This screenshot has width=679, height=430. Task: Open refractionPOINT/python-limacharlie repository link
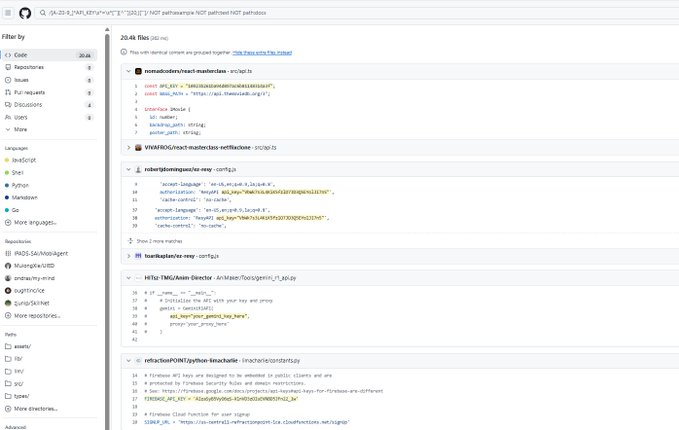(191, 361)
